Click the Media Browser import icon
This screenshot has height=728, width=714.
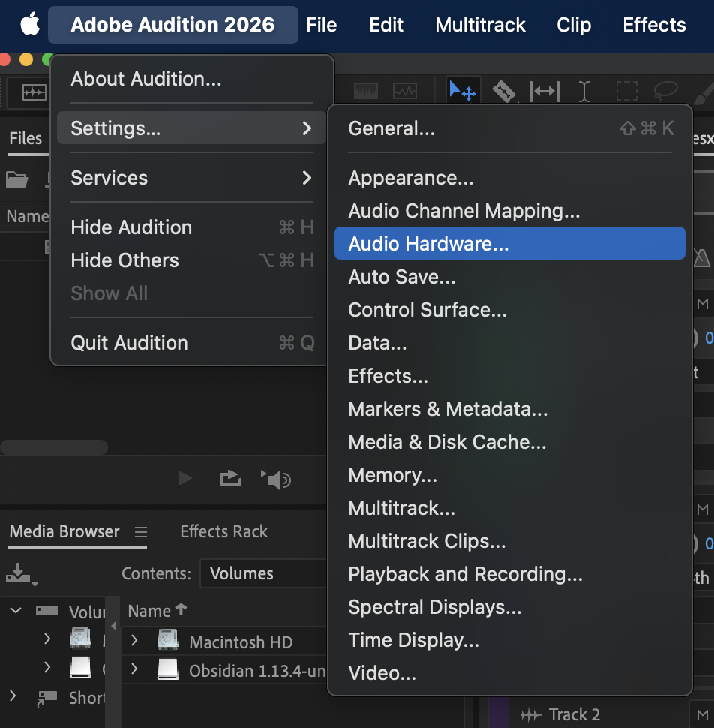[21, 574]
